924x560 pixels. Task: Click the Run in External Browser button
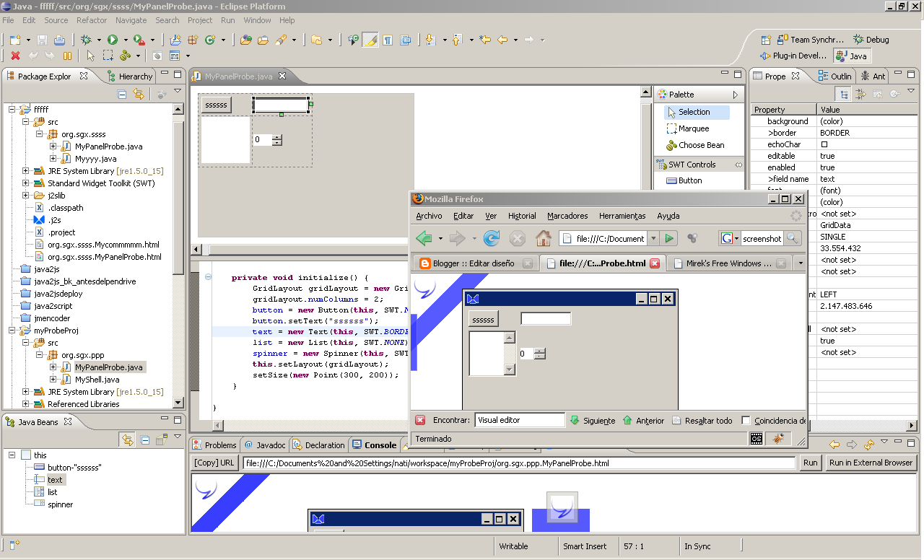(871, 463)
